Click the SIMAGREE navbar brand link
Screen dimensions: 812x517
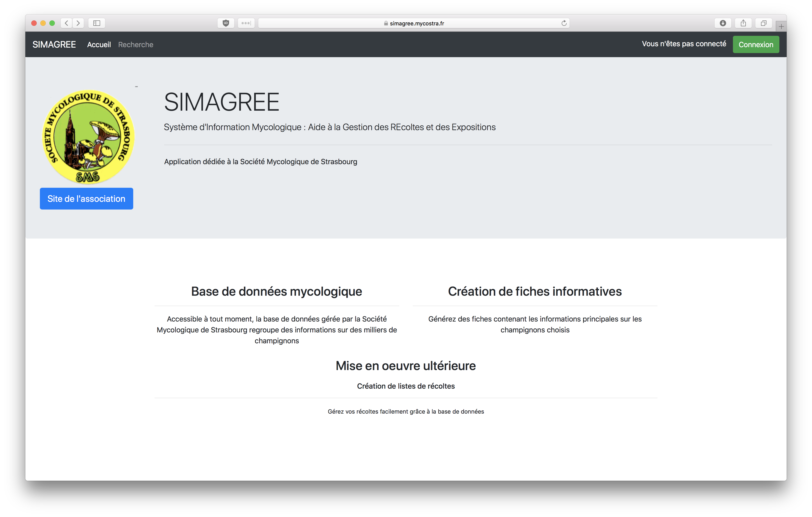pos(54,44)
